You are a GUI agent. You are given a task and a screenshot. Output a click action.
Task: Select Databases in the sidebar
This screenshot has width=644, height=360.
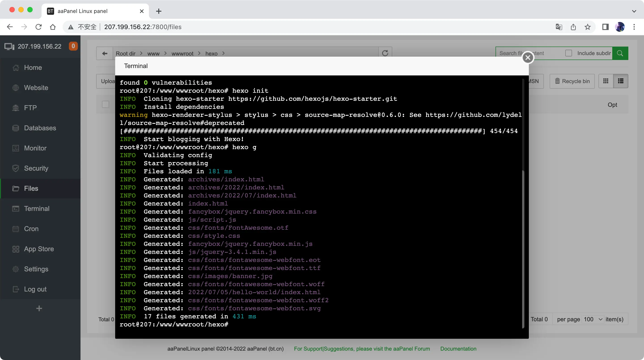[x=40, y=128]
